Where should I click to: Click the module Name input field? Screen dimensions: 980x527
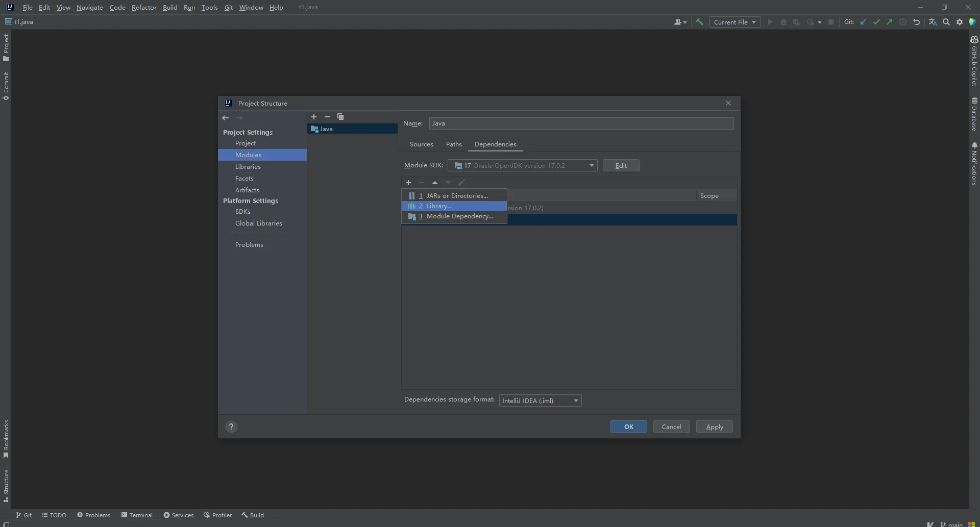[x=581, y=123]
